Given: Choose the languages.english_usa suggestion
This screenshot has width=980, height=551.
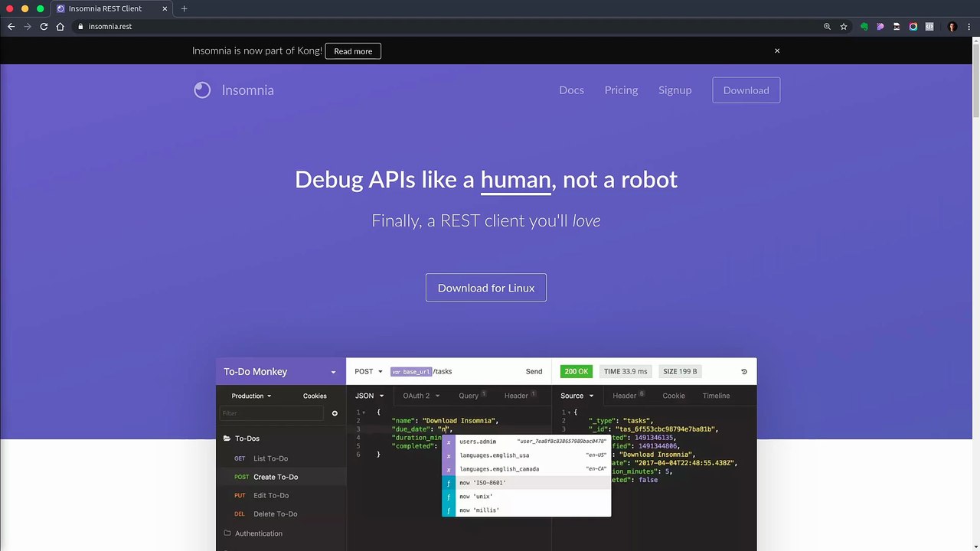Looking at the screenshot, I should click(526, 455).
